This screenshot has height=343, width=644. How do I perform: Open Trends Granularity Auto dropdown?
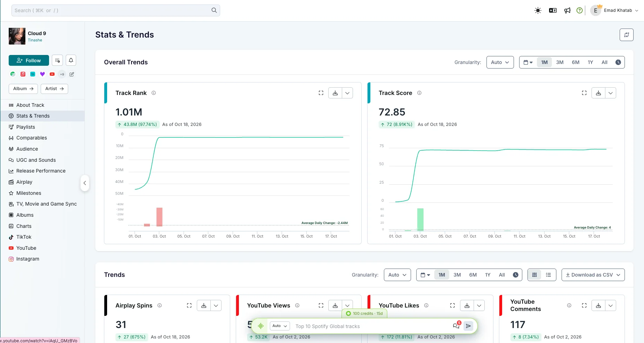[x=397, y=275]
